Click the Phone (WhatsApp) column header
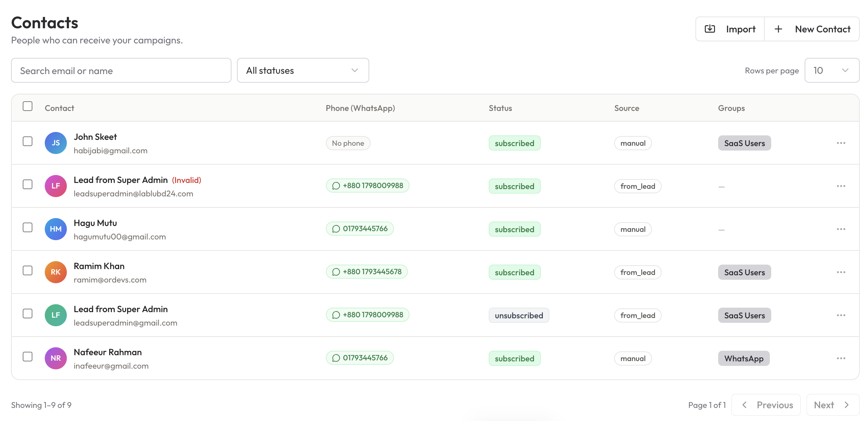This screenshot has width=868, height=421. click(x=360, y=108)
